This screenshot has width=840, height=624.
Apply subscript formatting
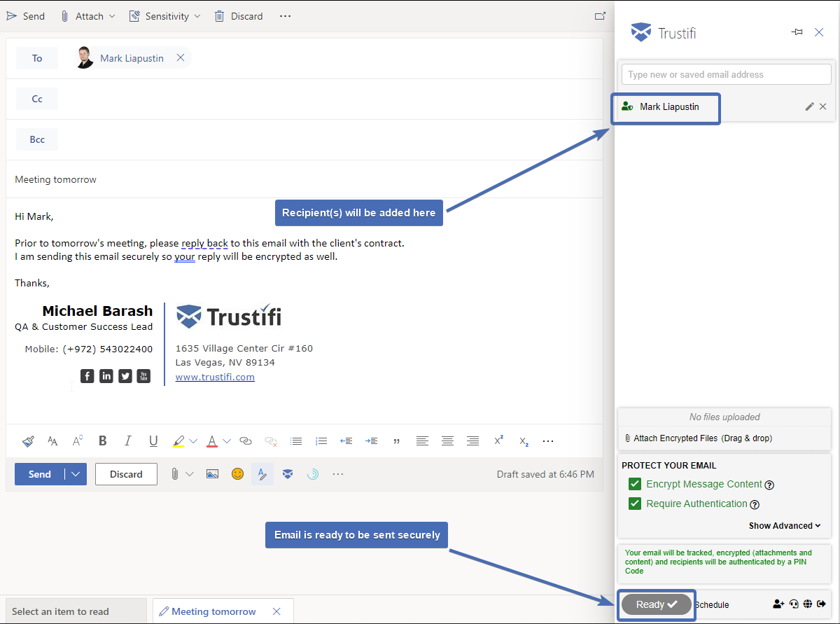[x=524, y=442]
